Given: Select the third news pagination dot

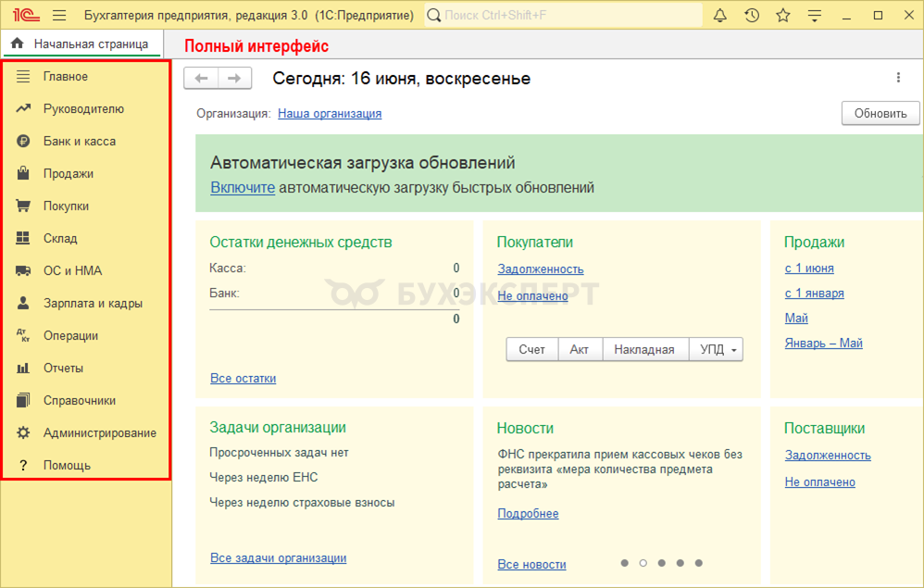Looking at the screenshot, I should 662,563.
